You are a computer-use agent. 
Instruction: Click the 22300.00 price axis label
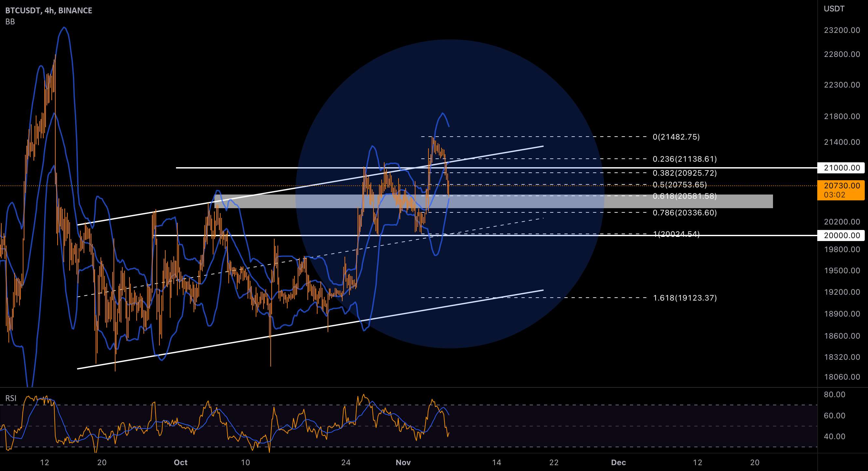(842, 85)
